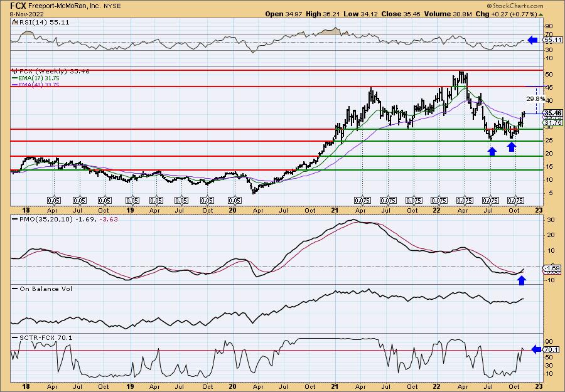Click the 35.46 current price axis tag
Viewport: 565px width, 392px height.
point(554,113)
